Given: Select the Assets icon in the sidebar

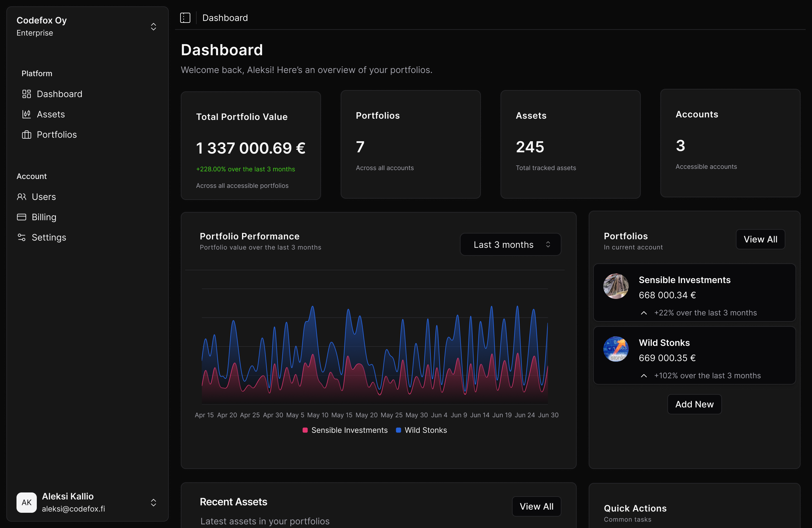Looking at the screenshot, I should click(x=26, y=114).
